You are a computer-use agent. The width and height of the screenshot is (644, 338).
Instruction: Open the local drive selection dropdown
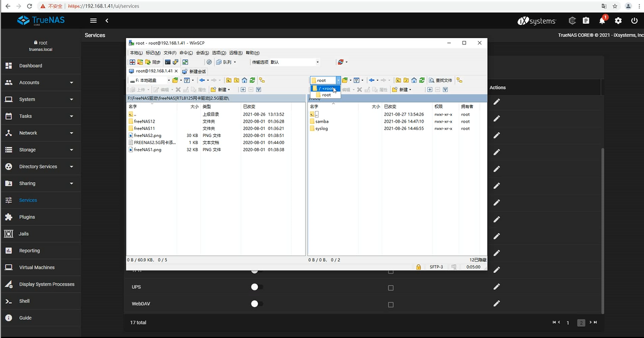click(x=149, y=81)
